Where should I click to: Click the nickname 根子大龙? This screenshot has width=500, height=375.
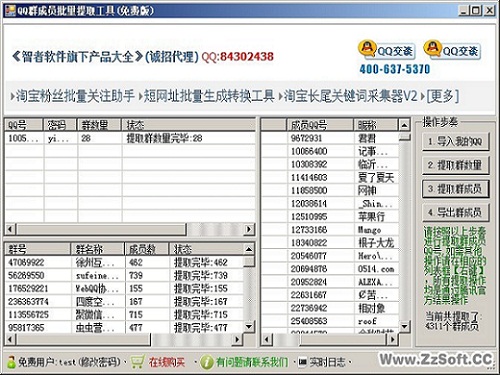(376, 243)
